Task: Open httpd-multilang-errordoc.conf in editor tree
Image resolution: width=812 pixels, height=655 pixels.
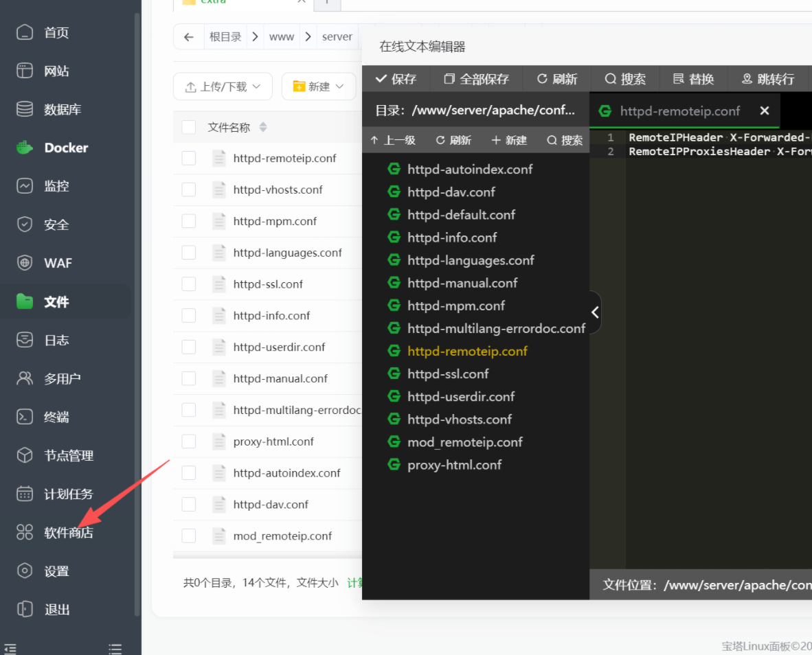Action: (497, 329)
